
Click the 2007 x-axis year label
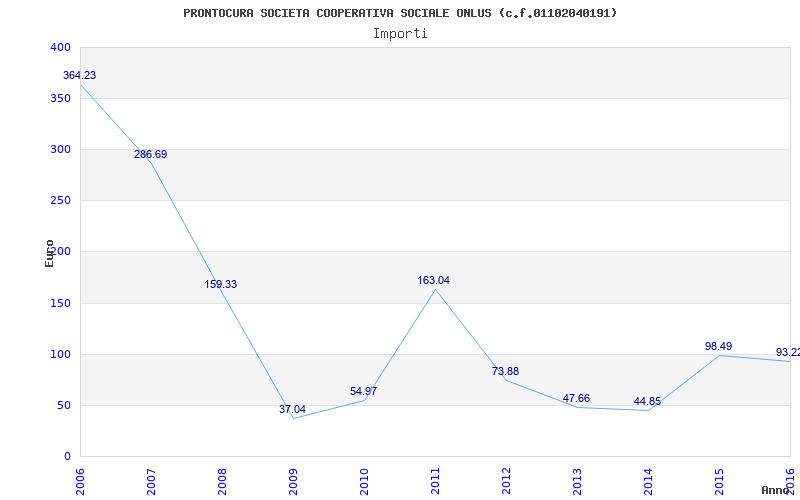pos(151,482)
